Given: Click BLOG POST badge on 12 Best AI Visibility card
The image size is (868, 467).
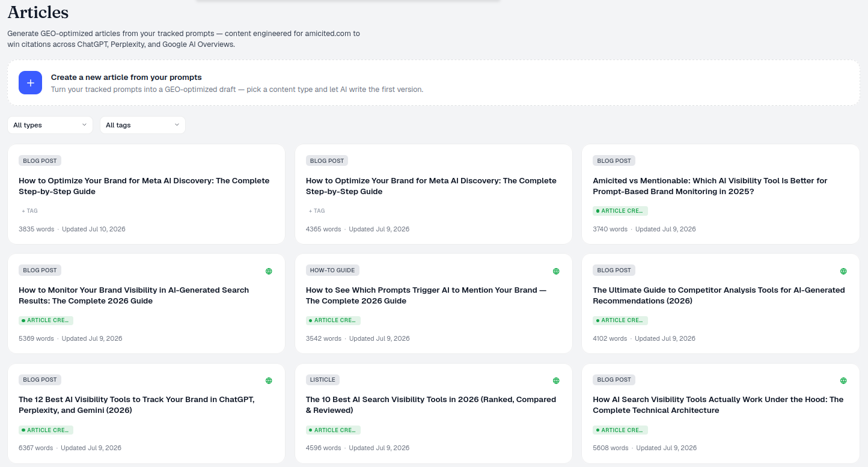Looking at the screenshot, I should [x=40, y=380].
